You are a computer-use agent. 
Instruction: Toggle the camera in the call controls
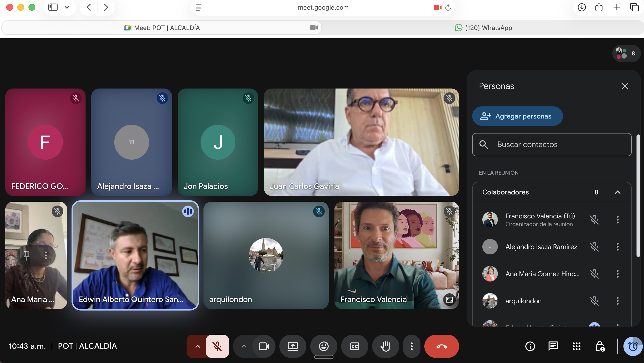[264, 346]
